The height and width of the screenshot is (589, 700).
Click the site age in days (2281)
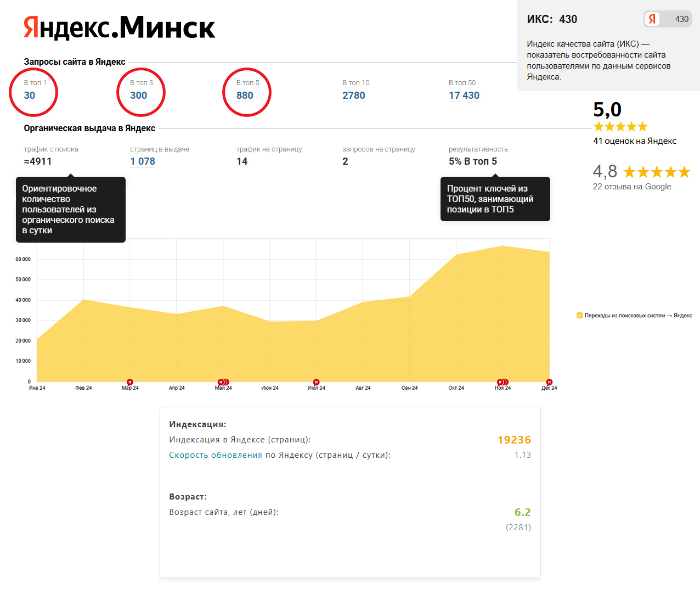tap(518, 528)
